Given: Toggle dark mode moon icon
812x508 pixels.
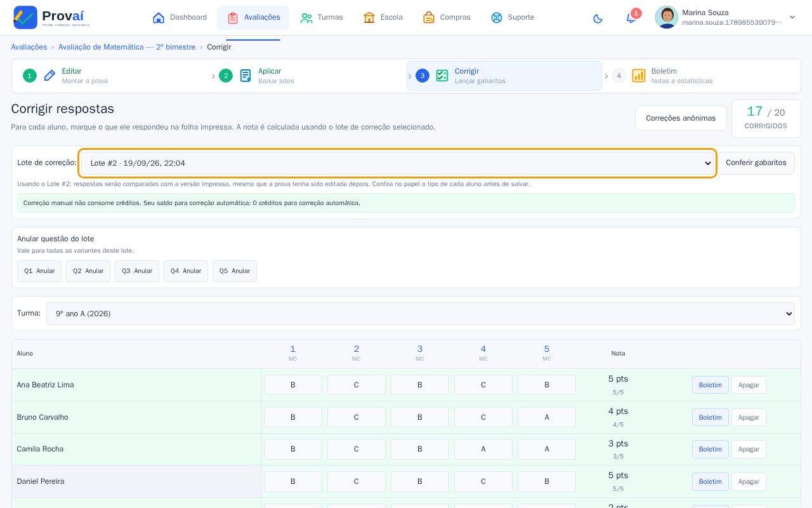Looking at the screenshot, I should pos(598,18).
